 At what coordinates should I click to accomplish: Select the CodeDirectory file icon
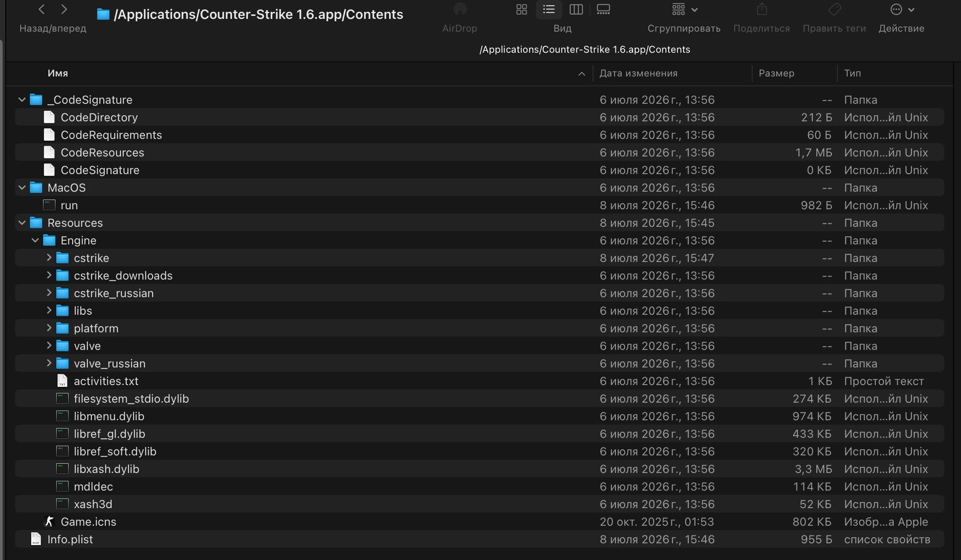[49, 117]
